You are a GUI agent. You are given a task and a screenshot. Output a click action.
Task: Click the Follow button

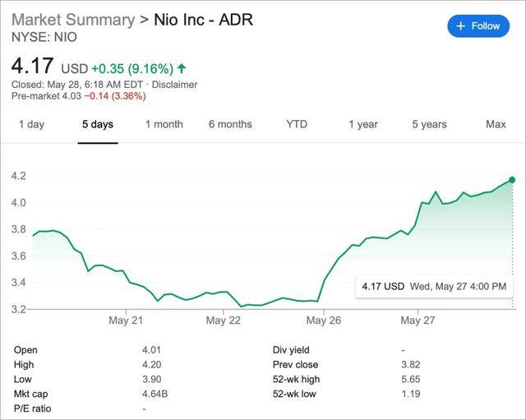[x=478, y=26]
